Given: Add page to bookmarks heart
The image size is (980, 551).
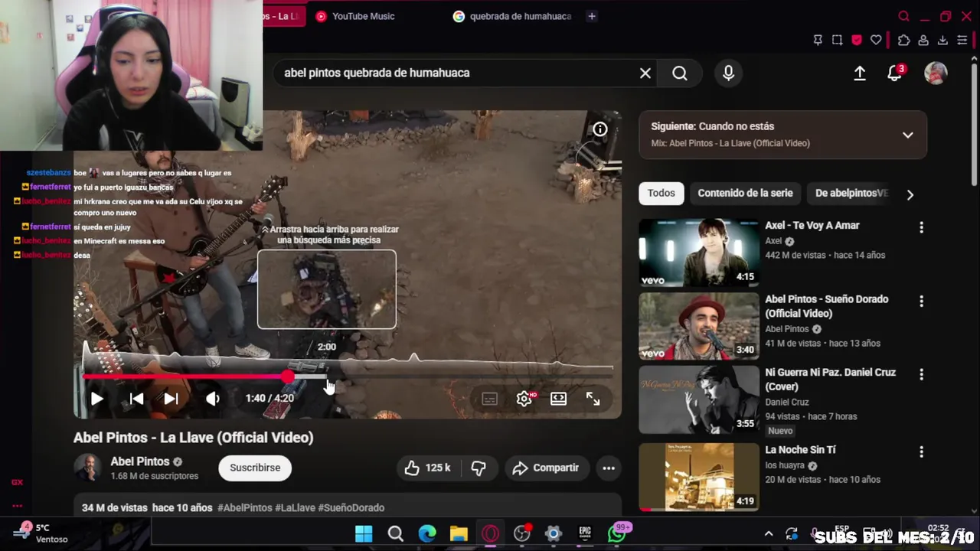Looking at the screenshot, I should pos(876,40).
